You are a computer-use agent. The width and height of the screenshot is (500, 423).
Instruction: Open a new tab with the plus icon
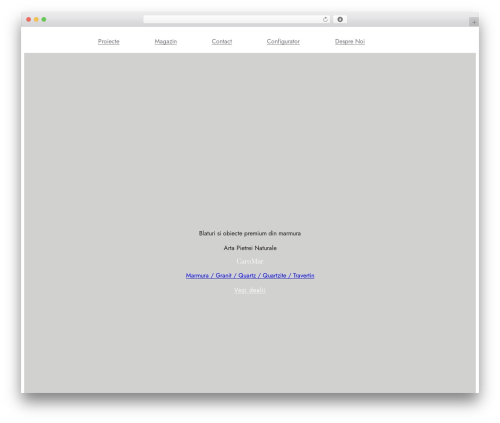coord(474,22)
